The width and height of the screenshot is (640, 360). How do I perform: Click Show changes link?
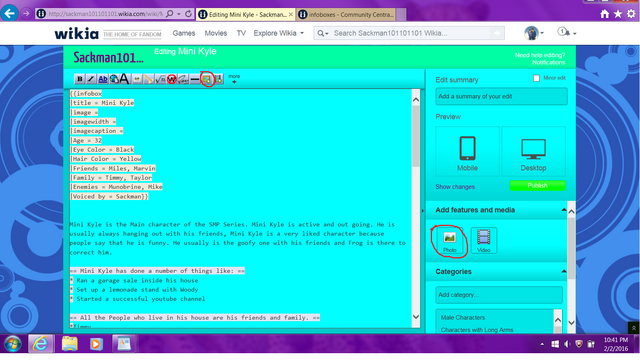click(x=455, y=187)
